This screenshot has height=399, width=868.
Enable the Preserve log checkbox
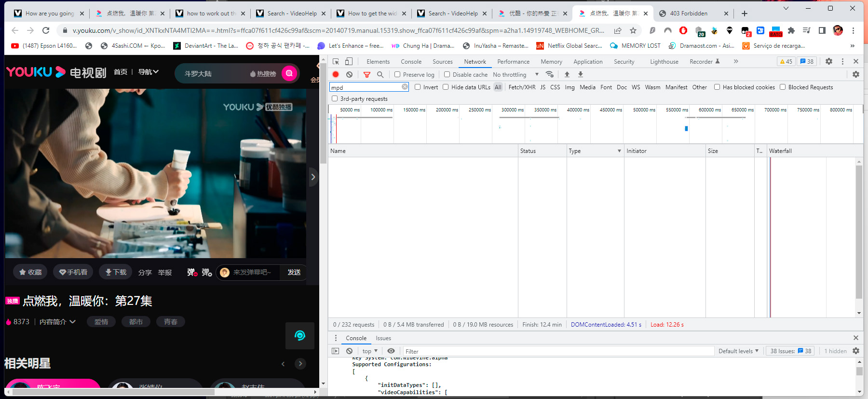(x=397, y=74)
